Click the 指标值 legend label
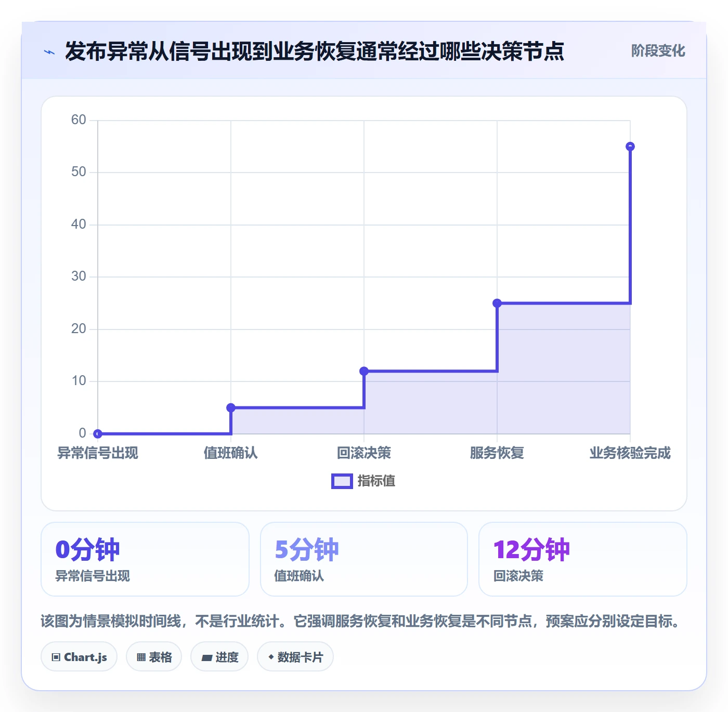Image resolution: width=728 pixels, height=712 pixels. point(376,481)
